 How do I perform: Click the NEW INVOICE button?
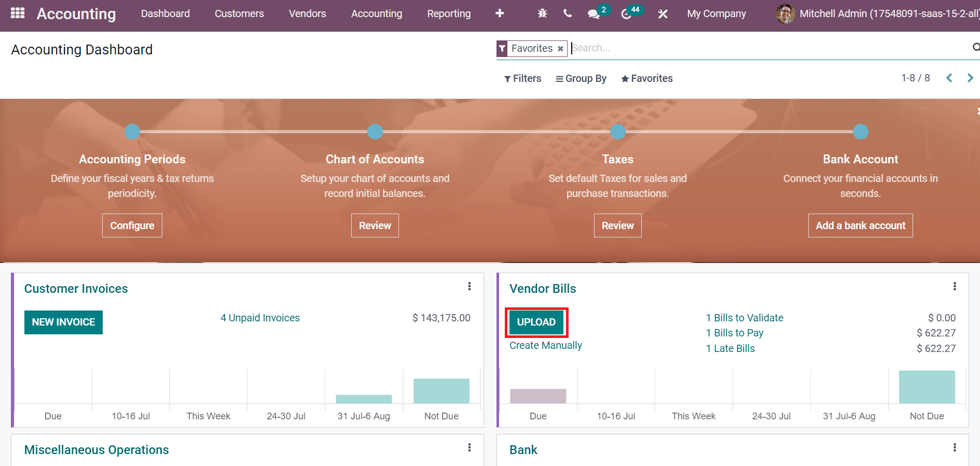click(63, 322)
